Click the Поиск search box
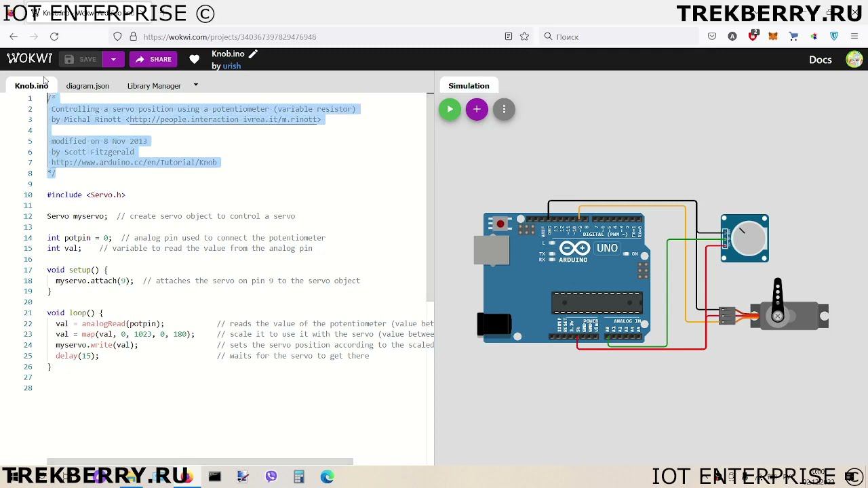Viewport: 868px width, 488px height. coord(618,37)
